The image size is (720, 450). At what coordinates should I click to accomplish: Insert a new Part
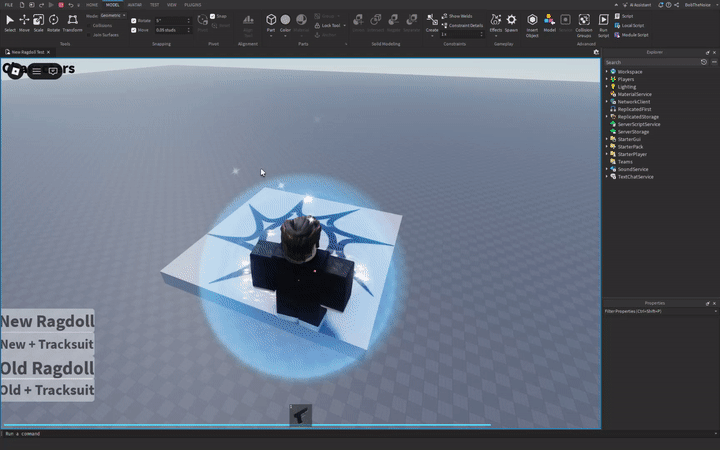[x=271, y=20]
